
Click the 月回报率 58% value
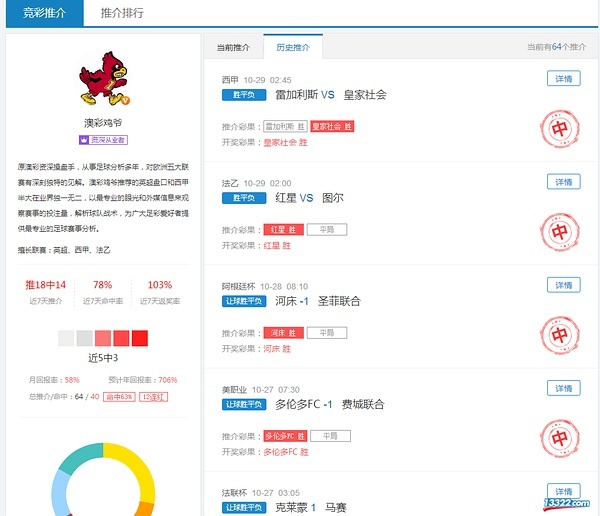[x=72, y=380]
